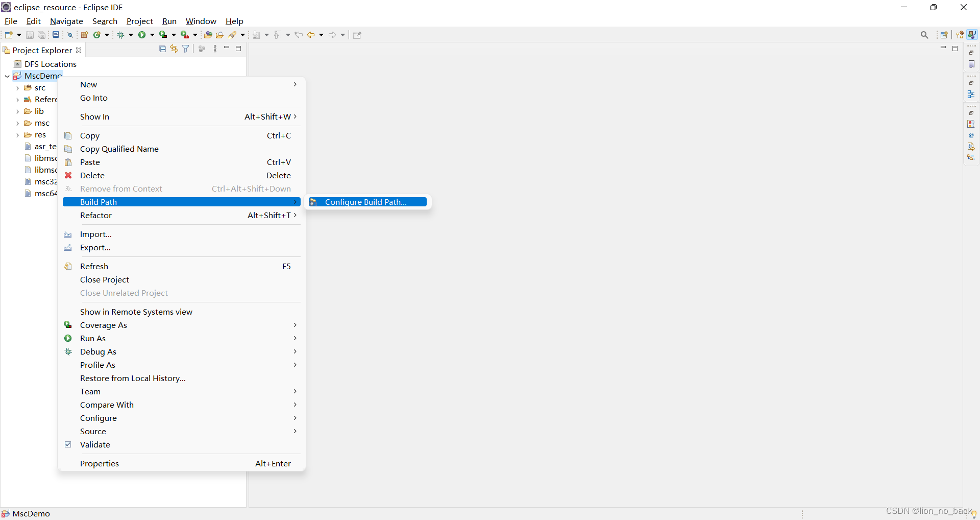Open the Outline view from right trim
Screen dimensions: 980x520
[971, 94]
